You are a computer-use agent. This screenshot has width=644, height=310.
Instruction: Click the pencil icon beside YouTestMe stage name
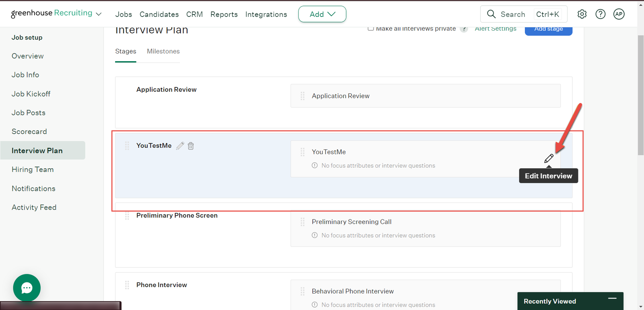[x=180, y=146]
